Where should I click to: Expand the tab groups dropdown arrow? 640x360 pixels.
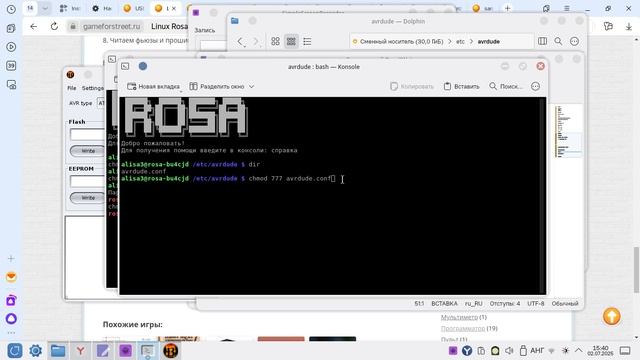pyautogui.click(x=45, y=8)
